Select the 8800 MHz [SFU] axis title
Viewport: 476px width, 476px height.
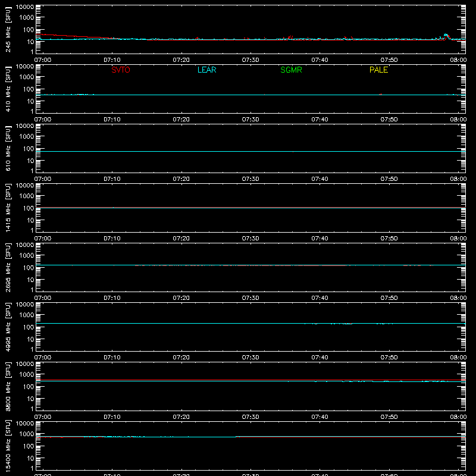tap(8, 387)
